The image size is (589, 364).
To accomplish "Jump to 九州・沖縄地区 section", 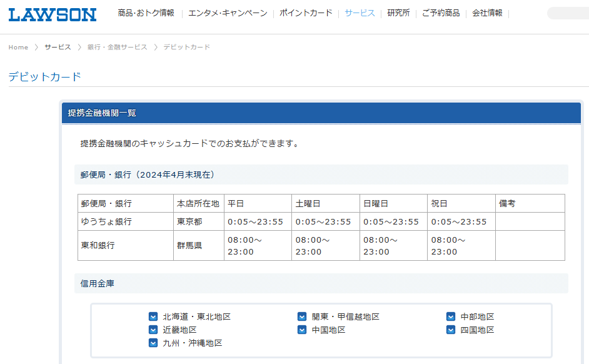I will tap(193, 343).
